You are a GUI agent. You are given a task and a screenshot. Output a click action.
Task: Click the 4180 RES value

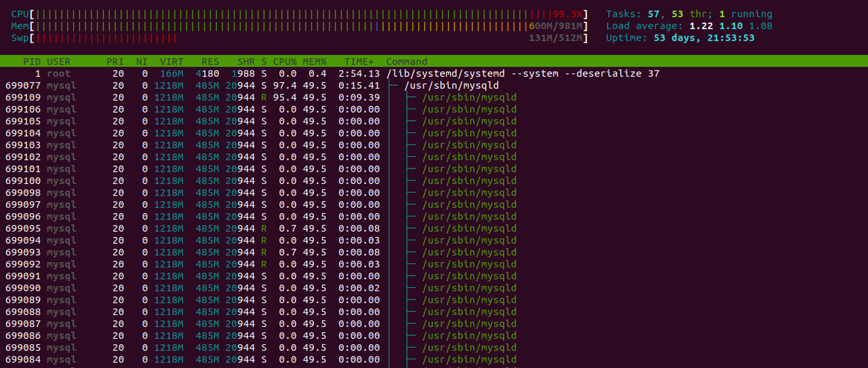(x=208, y=73)
